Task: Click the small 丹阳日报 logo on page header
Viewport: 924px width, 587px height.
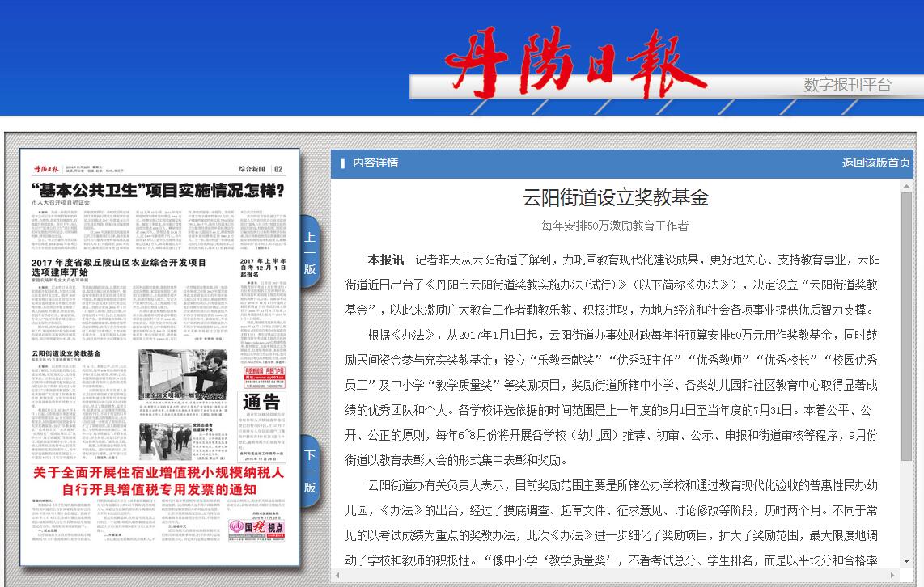Action: [x=46, y=169]
